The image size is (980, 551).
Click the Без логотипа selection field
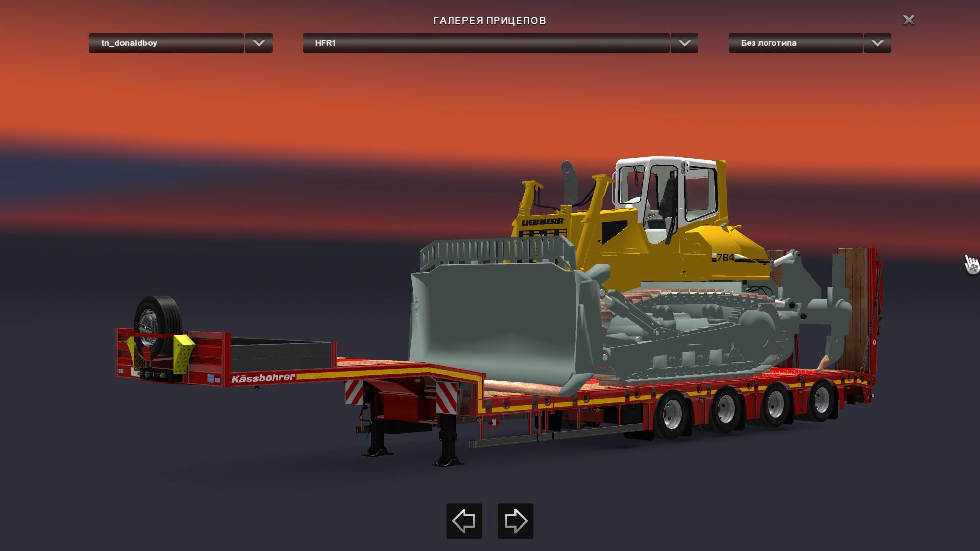(x=795, y=43)
